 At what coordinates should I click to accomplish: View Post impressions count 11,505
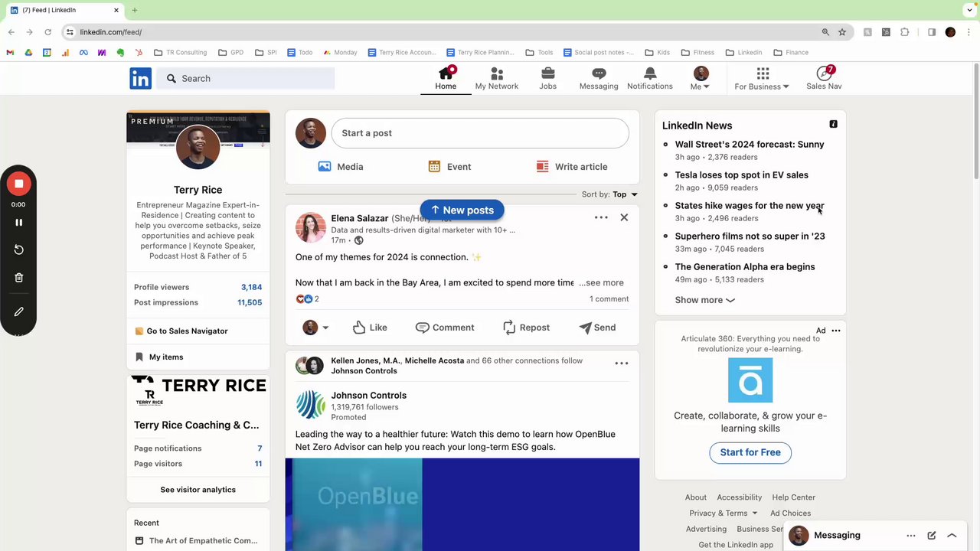[250, 302]
